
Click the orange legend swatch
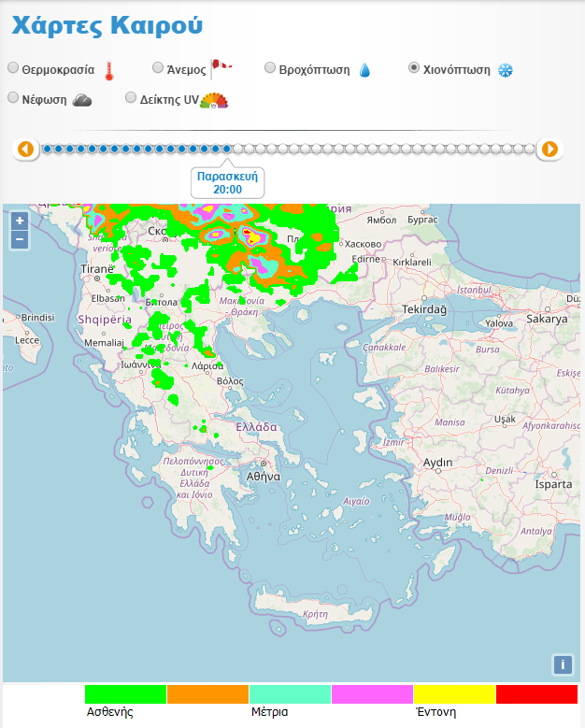(x=208, y=694)
